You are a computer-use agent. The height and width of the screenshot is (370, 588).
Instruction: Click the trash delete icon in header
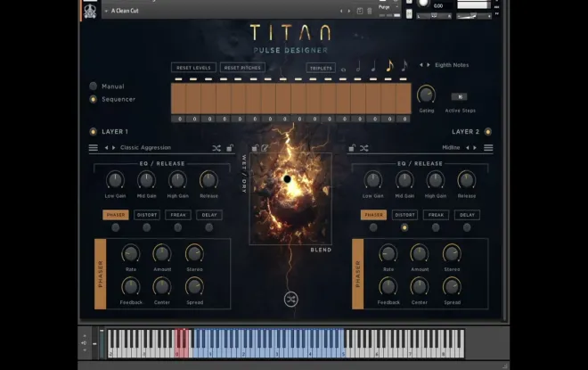370,11
